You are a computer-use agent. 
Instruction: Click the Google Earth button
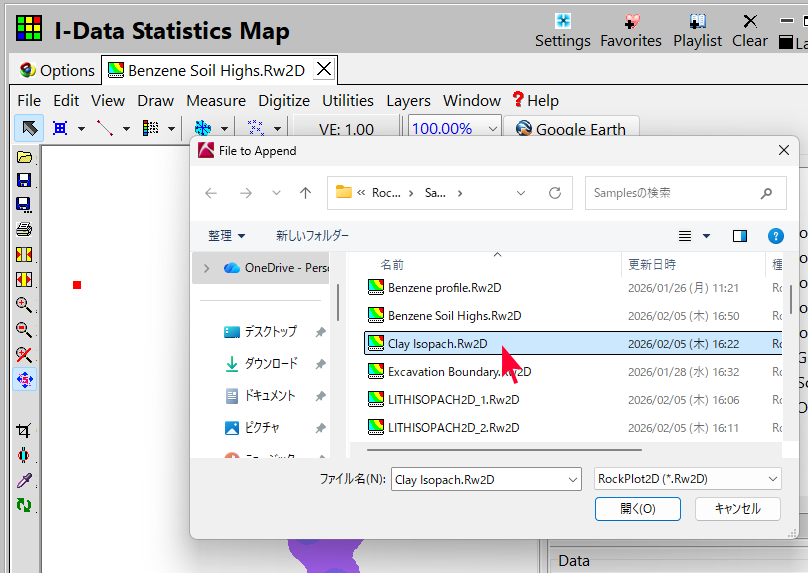point(570,129)
